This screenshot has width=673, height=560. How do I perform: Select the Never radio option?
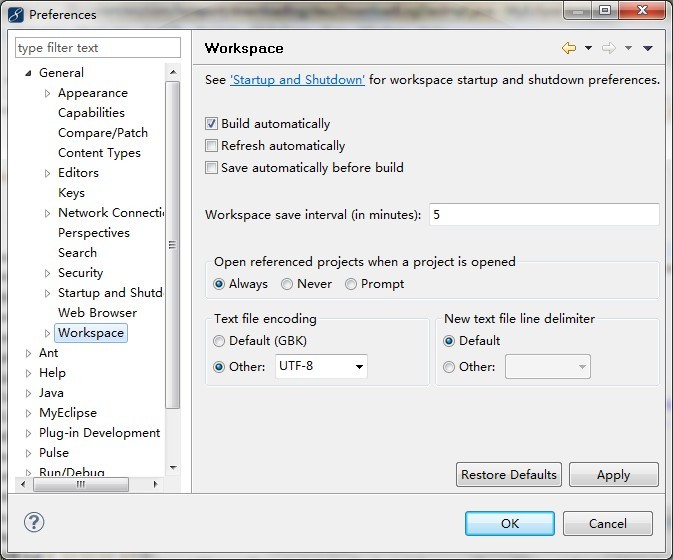point(287,284)
